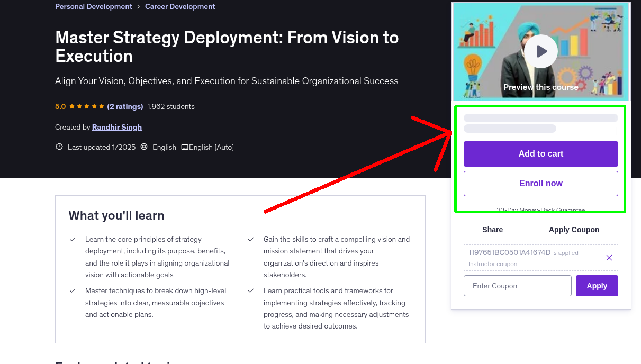Click the closed captions icon
The height and width of the screenshot is (364, 641).
(184, 147)
